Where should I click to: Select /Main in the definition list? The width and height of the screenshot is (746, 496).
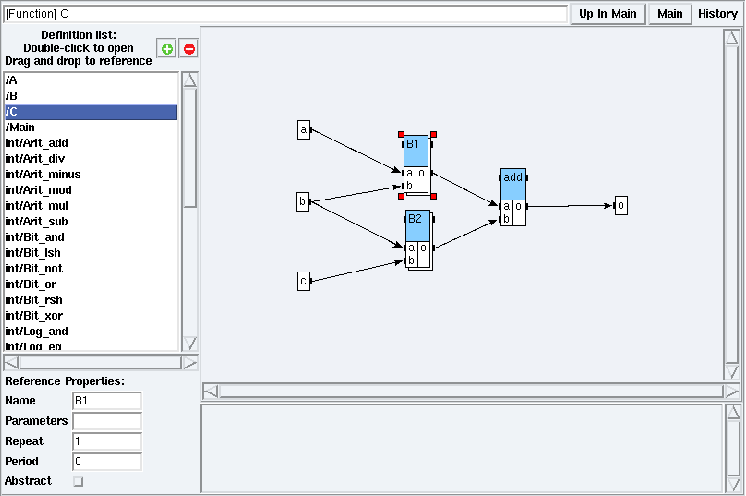point(91,127)
